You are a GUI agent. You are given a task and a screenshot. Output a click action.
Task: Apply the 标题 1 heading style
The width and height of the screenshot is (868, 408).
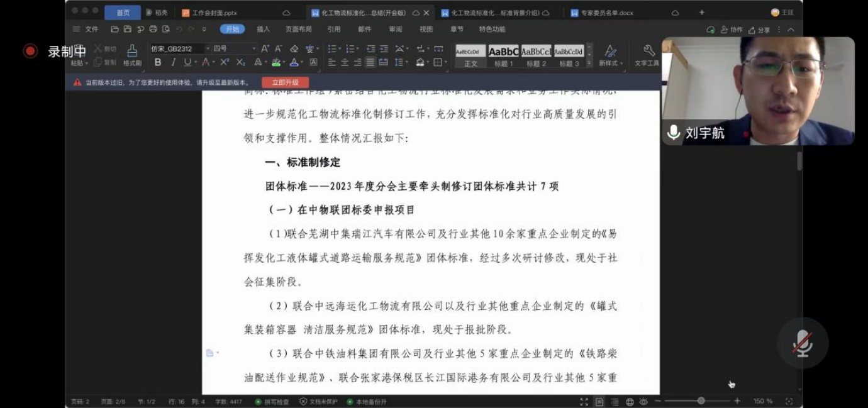click(x=504, y=55)
